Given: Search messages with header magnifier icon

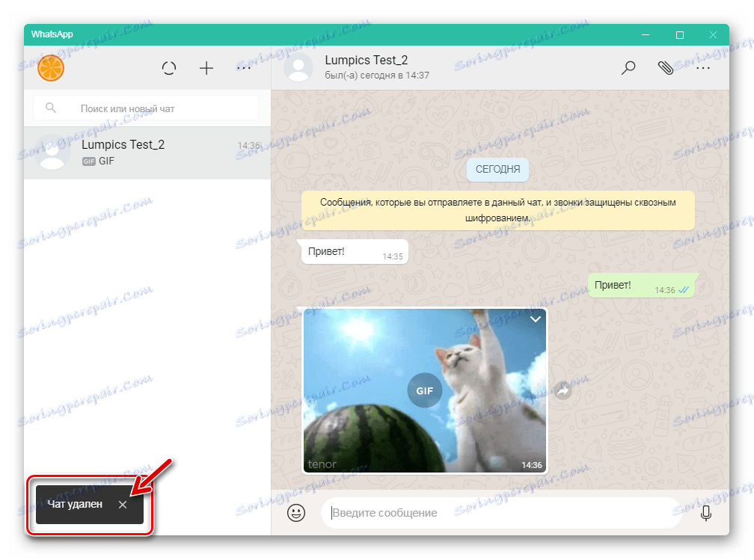Looking at the screenshot, I should click(x=628, y=68).
